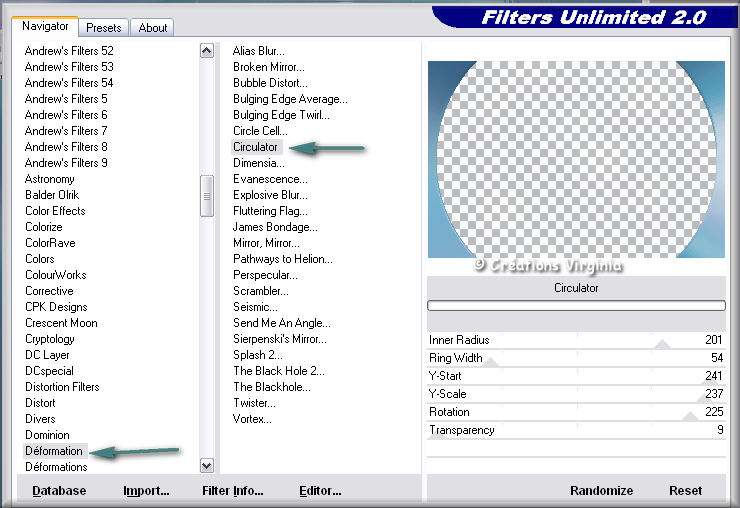Screen dimensions: 740x508
Task: Select the Déformations category
Action: (56, 467)
